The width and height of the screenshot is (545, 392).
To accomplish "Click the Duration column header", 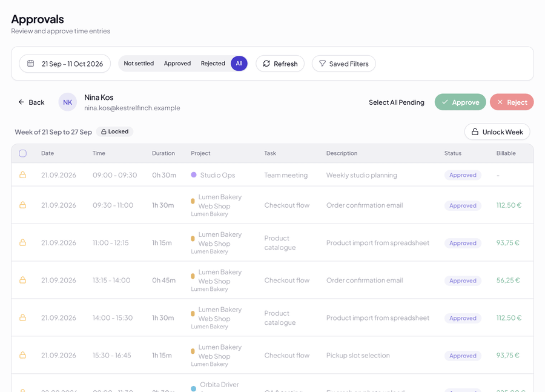I will coord(163,153).
